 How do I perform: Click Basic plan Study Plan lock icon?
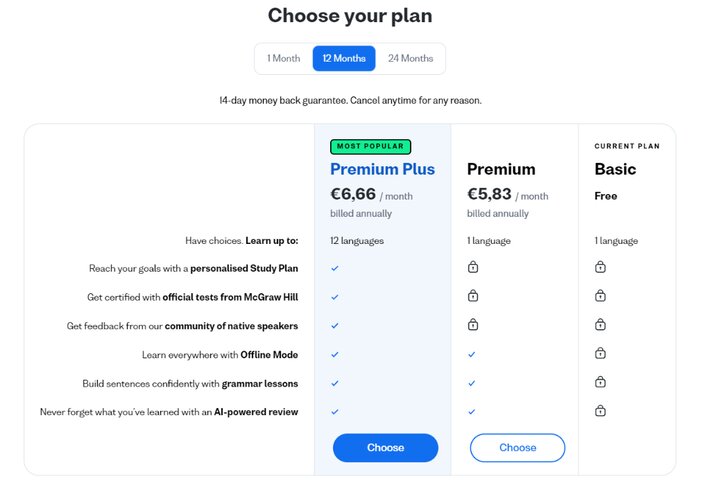600,267
